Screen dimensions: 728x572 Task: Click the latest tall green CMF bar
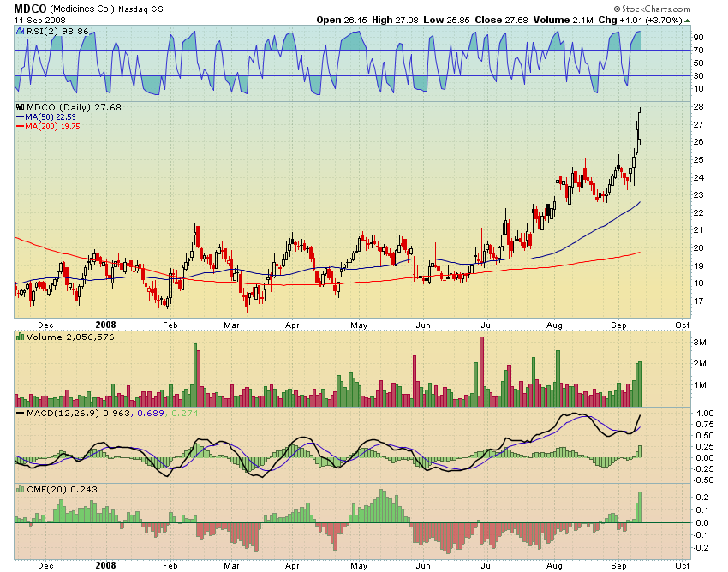(640, 507)
